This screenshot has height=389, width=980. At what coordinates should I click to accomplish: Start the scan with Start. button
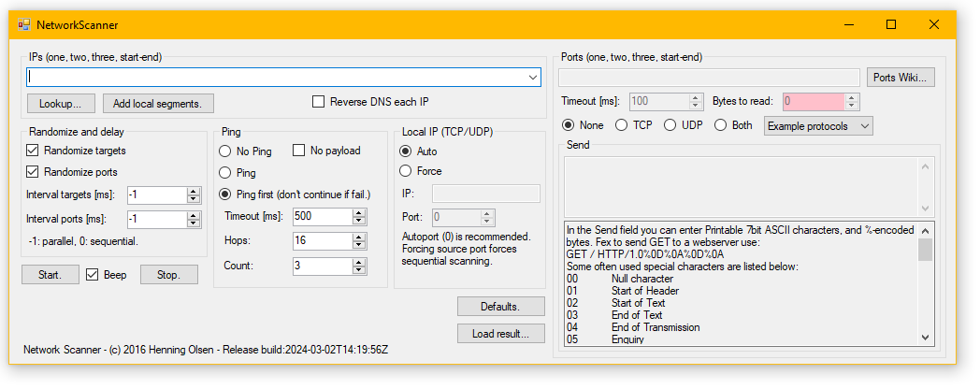click(50, 275)
